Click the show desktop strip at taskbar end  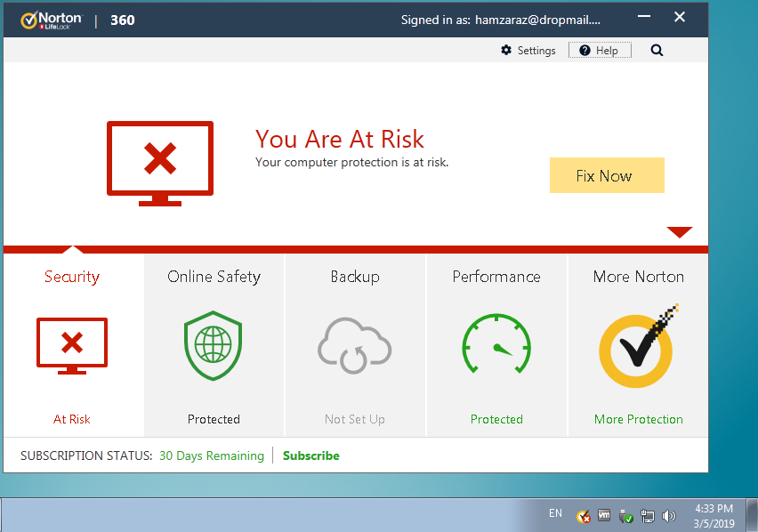click(x=752, y=515)
